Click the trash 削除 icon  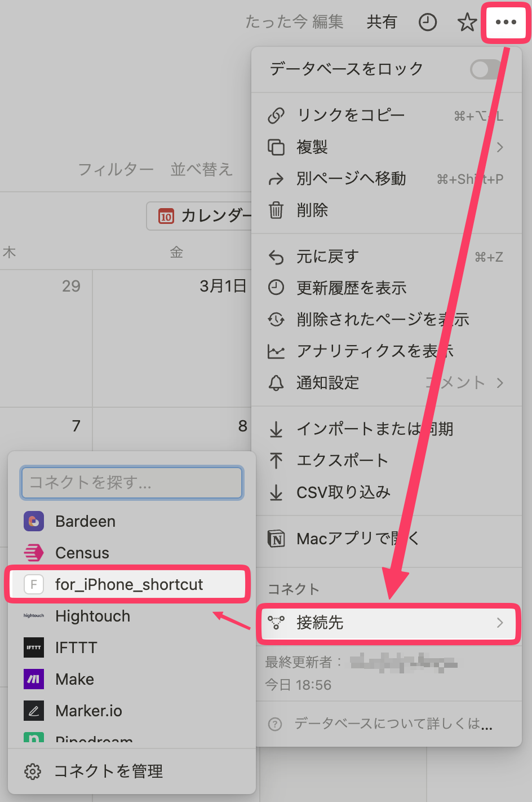pyautogui.click(x=276, y=210)
